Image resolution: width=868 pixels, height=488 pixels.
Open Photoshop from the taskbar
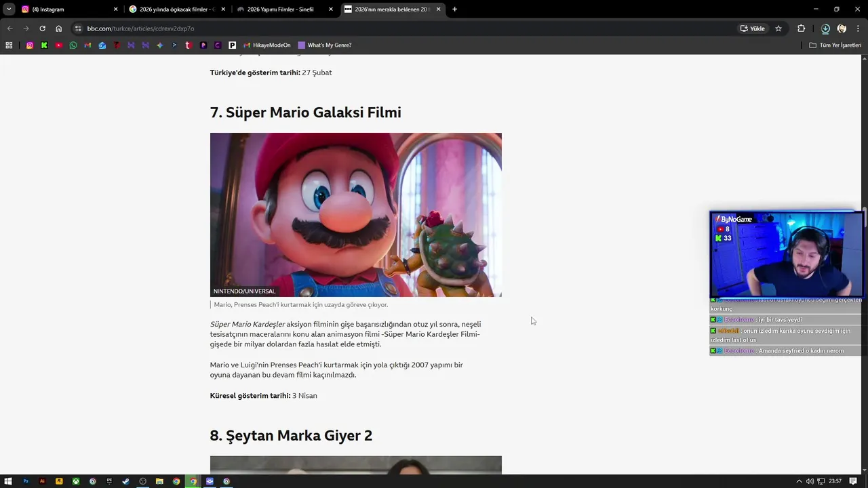(26, 481)
